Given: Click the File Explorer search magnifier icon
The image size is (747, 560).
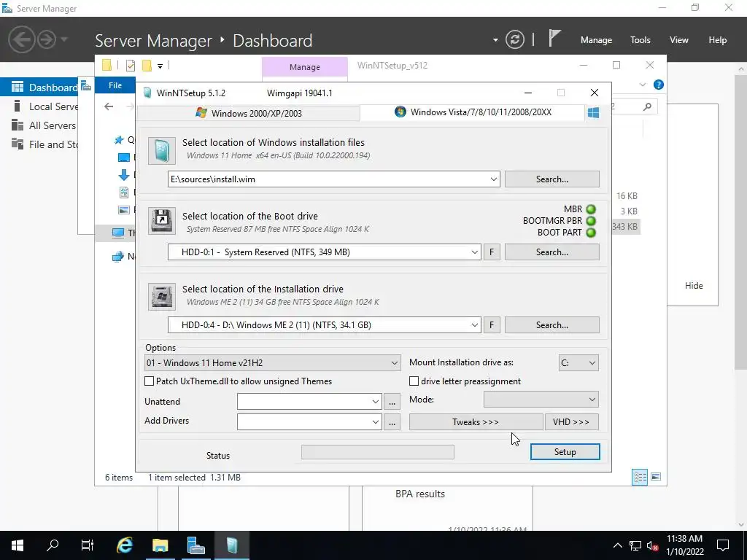Looking at the screenshot, I should point(647,106).
